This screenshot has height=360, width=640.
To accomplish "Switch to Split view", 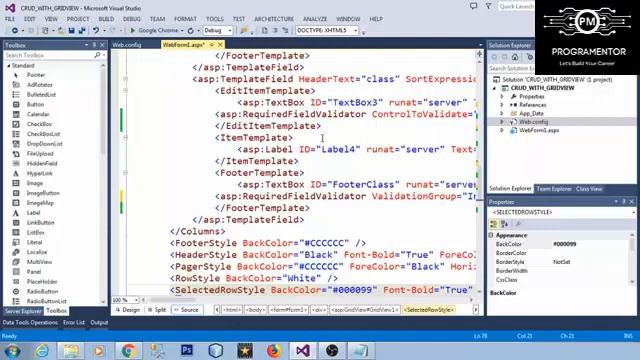I will 157,310.
